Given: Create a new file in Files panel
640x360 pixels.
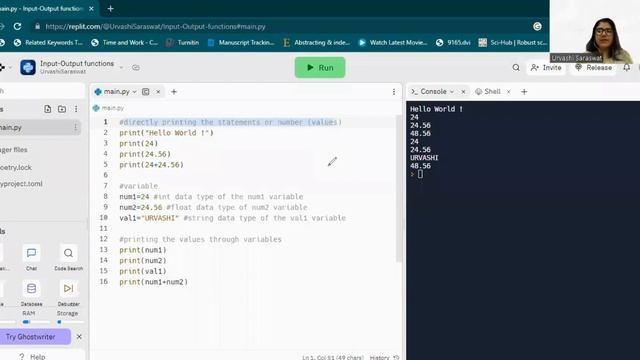Looking at the screenshot, I should (48, 109).
